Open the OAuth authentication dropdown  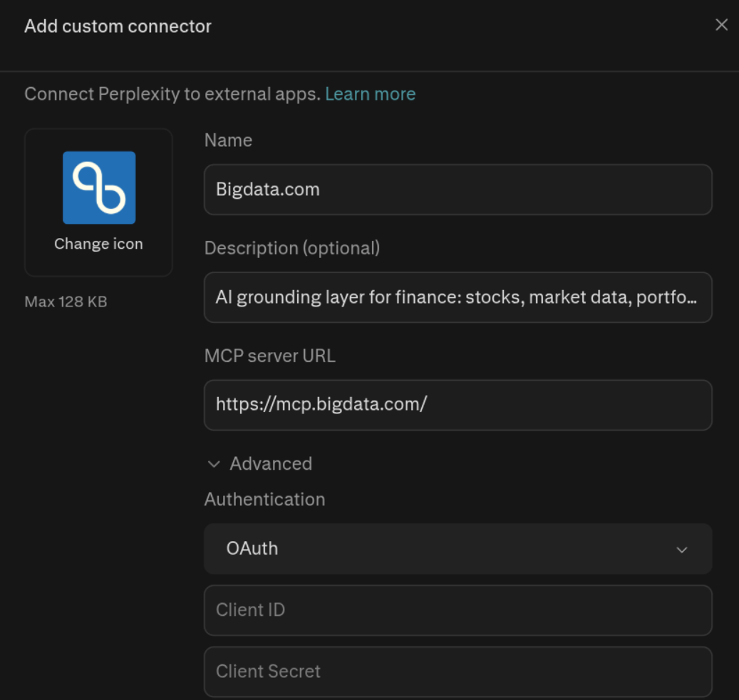(x=458, y=549)
